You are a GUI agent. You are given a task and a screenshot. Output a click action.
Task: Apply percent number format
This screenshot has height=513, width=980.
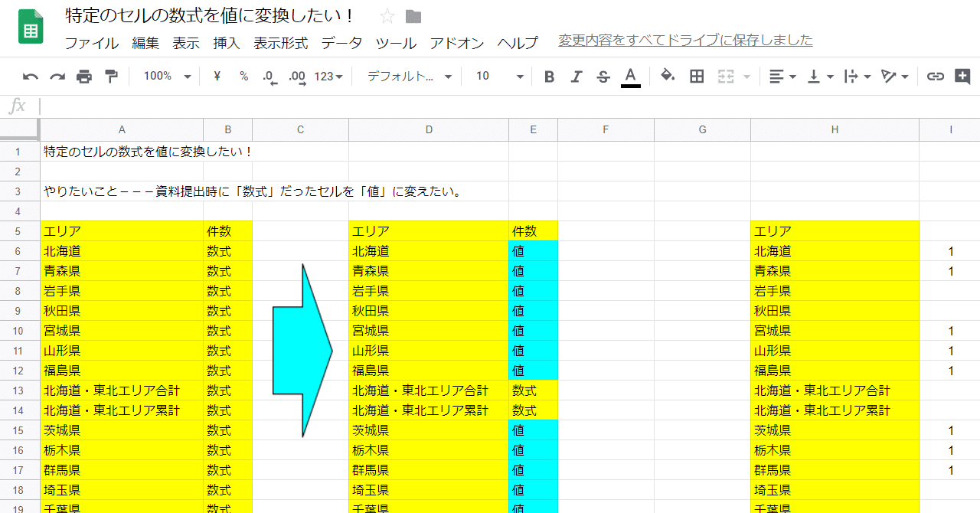pos(243,76)
